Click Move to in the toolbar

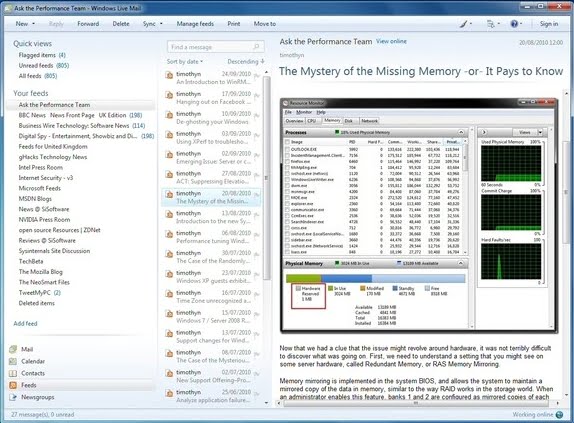tap(265, 24)
